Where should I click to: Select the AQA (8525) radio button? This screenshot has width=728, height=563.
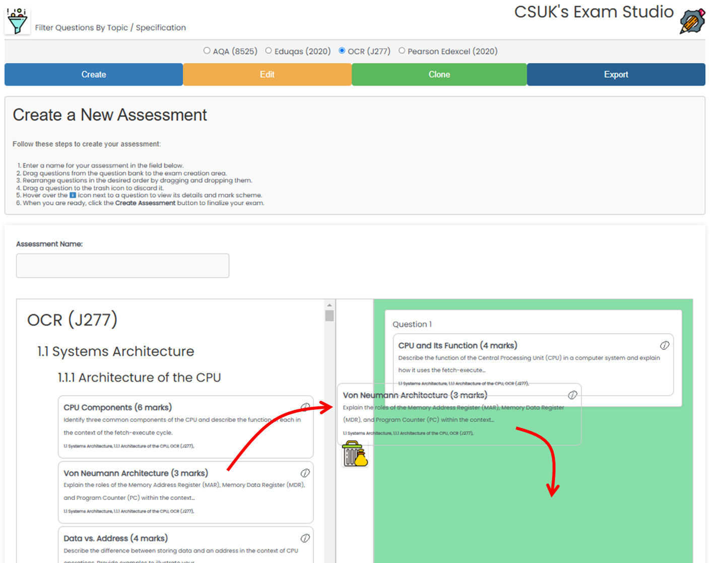pos(207,51)
